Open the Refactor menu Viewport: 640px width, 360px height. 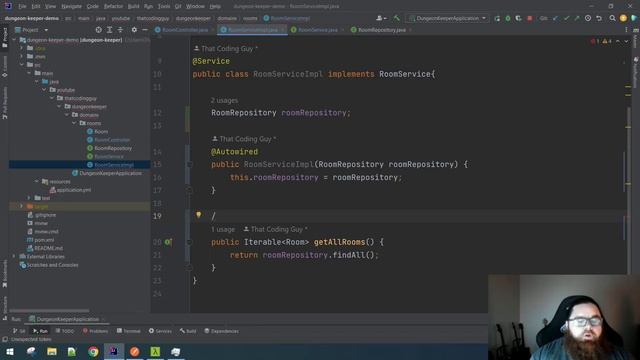click(113, 6)
